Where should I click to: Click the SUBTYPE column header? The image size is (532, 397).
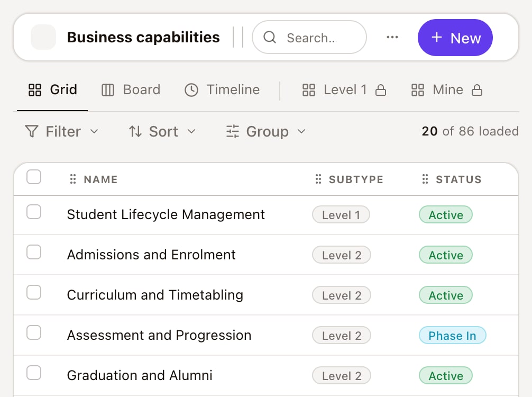tap(356, 179)
